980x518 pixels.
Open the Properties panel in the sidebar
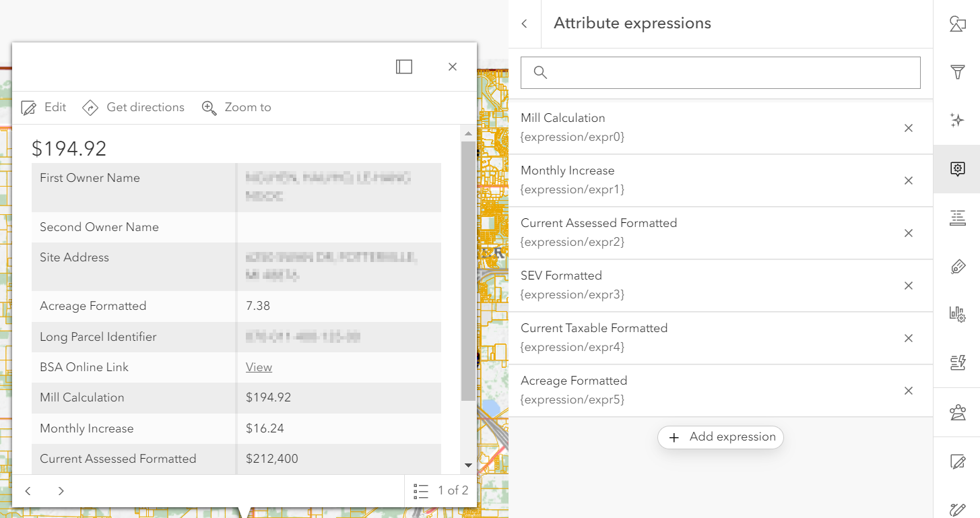pyautogui.click(x=957, y=24)
